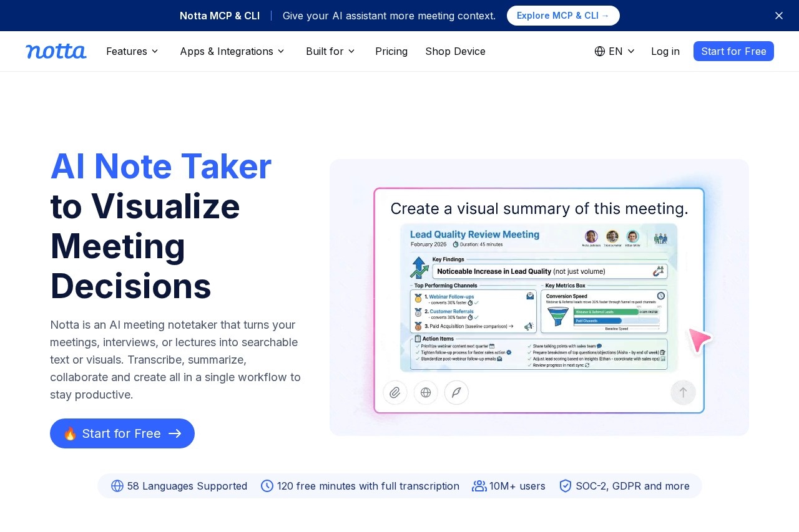Image resolution: width=799 pixels, height=532 pixels.
Task: Expand the Built for menu
Action: tap(330, 51)
